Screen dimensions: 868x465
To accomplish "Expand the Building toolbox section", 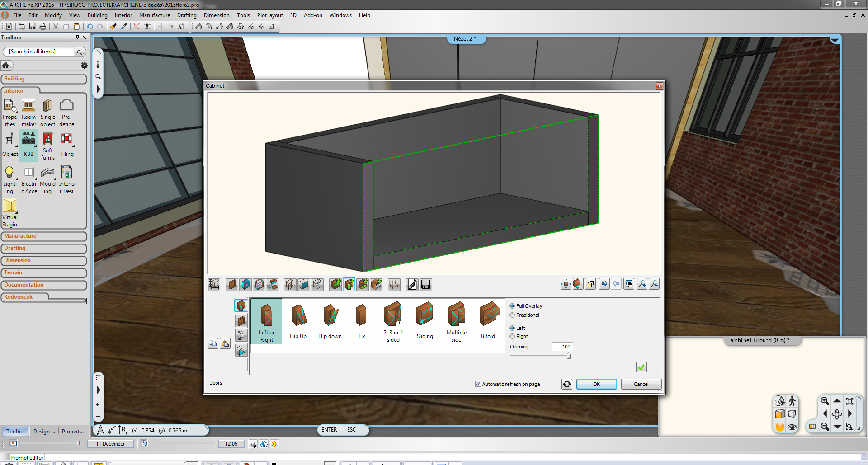I will pyautogui.click(x=44, y=79).
